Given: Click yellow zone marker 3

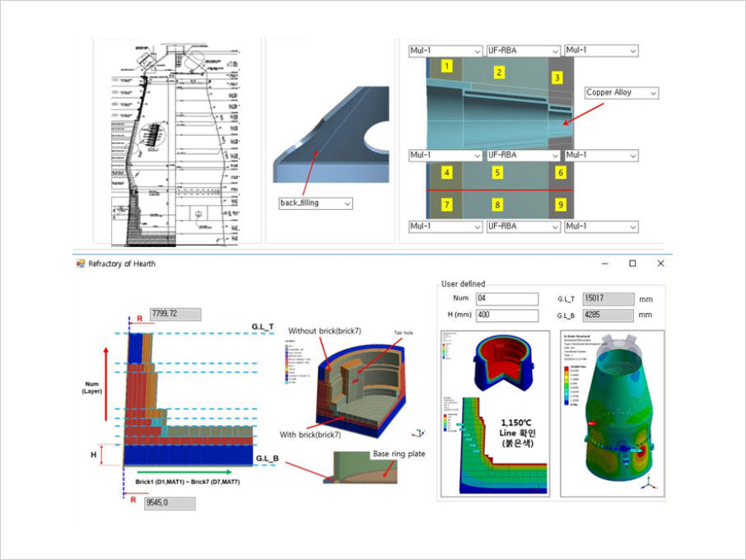Looking at the screenshot, I should [557, 78].
